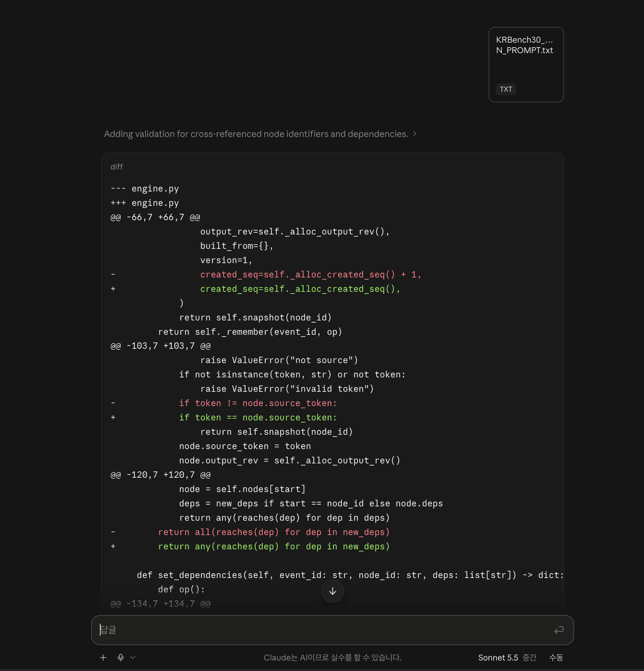Open the KRBench30 PROMPT.txt attachment
Image resolution: width=644 pixels, height=671 pixels.
pos(526,64)
